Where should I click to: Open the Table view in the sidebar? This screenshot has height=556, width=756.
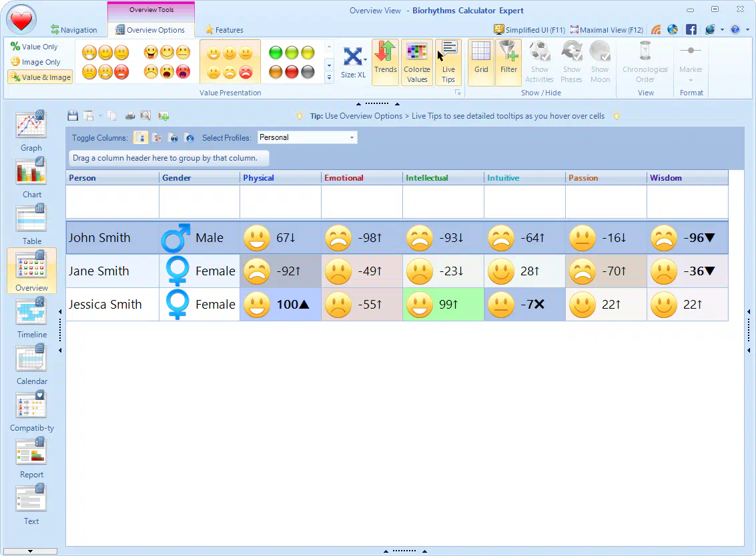tap(31, 225)
